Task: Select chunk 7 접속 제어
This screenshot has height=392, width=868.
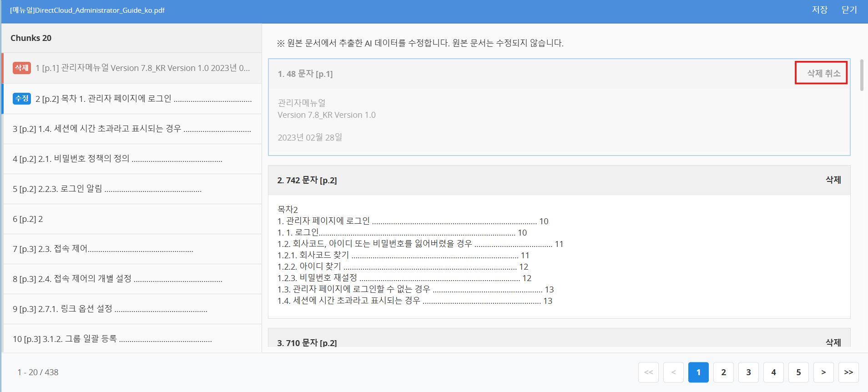Action: (x=132, y=249)
